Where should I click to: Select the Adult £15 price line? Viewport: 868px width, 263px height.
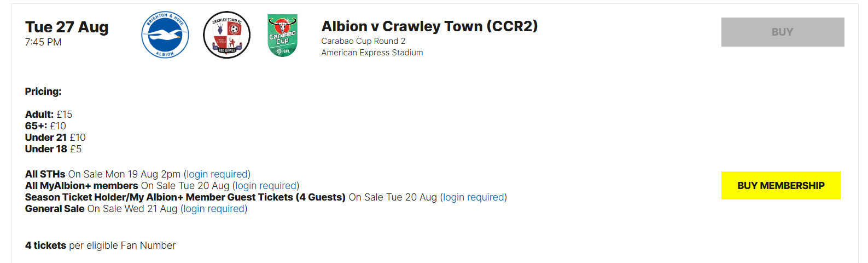click(49, 115)
